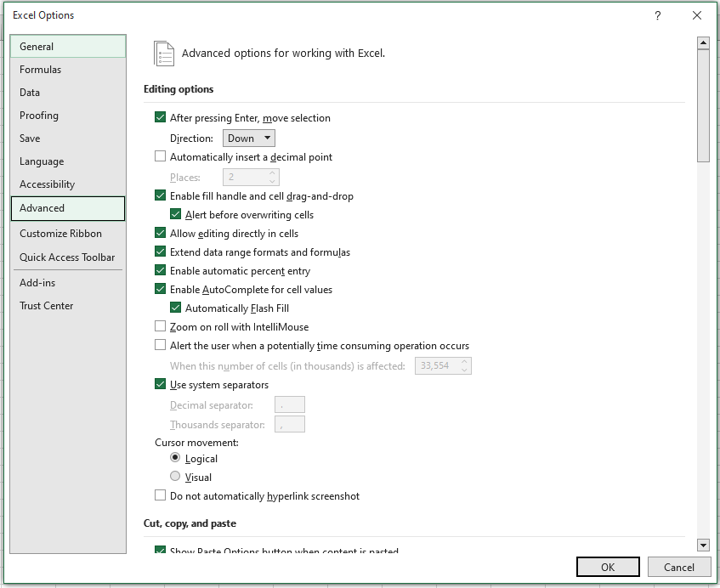The image size is (720, 588).
Task: Click the scrollbar up arrow
Action: pyautogui.click(x=703, y=43)
